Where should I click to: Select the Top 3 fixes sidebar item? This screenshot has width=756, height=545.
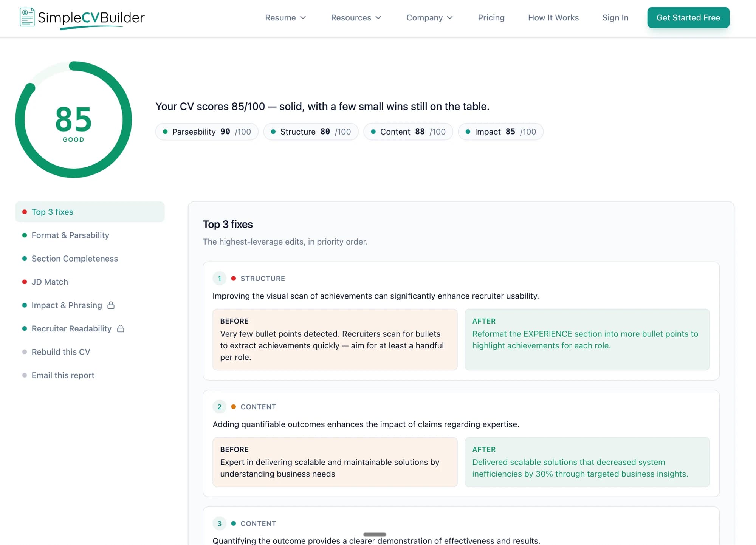(x=90, y=212)
